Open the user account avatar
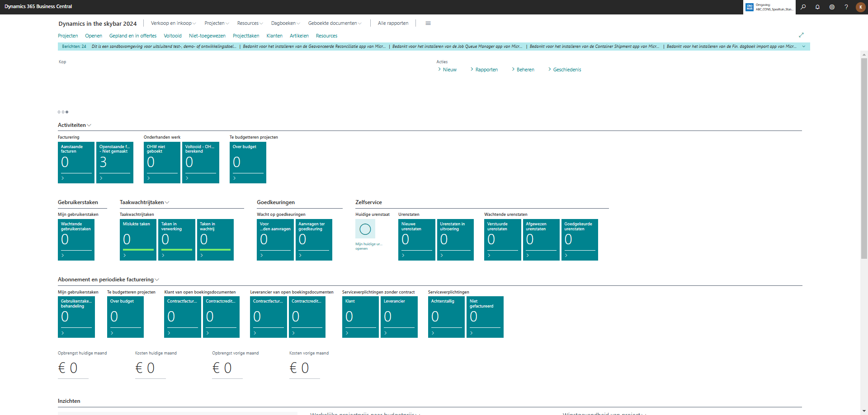Screen dimensions: 868x415 point(861,7)
